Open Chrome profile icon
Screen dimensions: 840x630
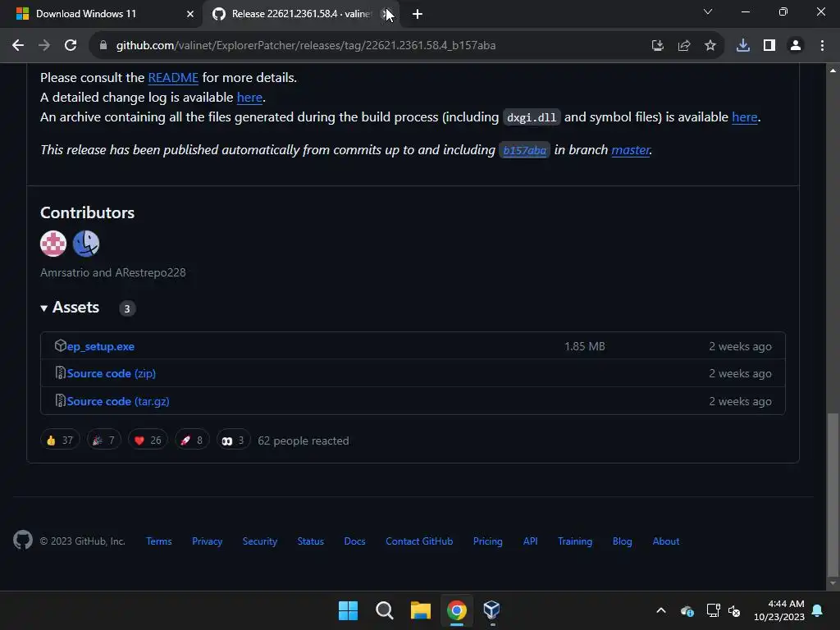coord(796,46)
